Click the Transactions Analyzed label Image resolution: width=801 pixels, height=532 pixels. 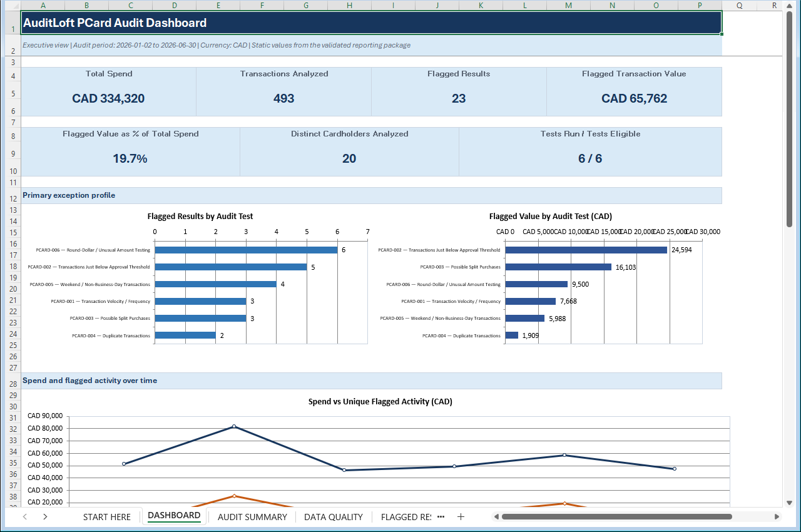[284, 74]
